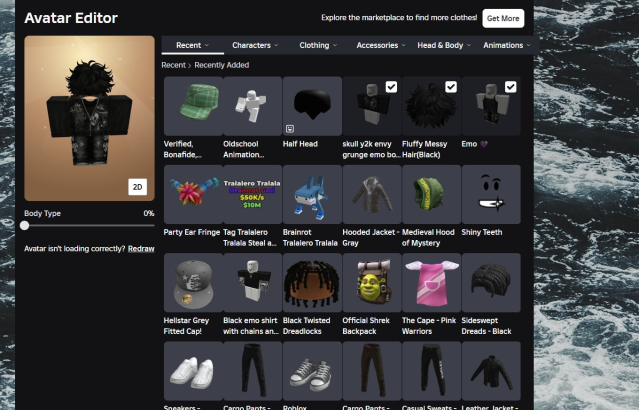Uncheck the equipped Emo outfit item
This screenshot has height=410, width=639.
coord(510,88)
